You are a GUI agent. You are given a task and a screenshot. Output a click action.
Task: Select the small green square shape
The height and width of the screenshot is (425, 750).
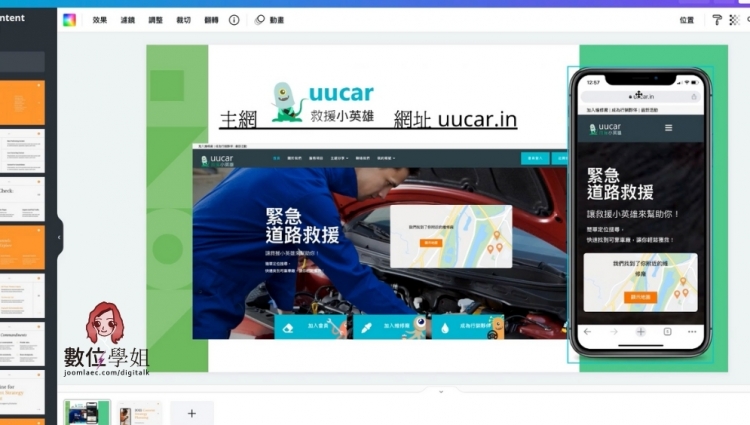tap(167, 86)
